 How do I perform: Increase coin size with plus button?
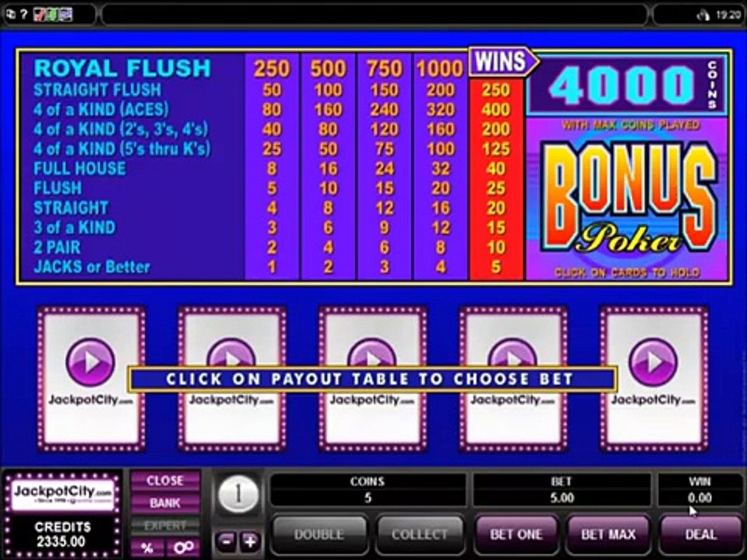click(x=250, y=542)
